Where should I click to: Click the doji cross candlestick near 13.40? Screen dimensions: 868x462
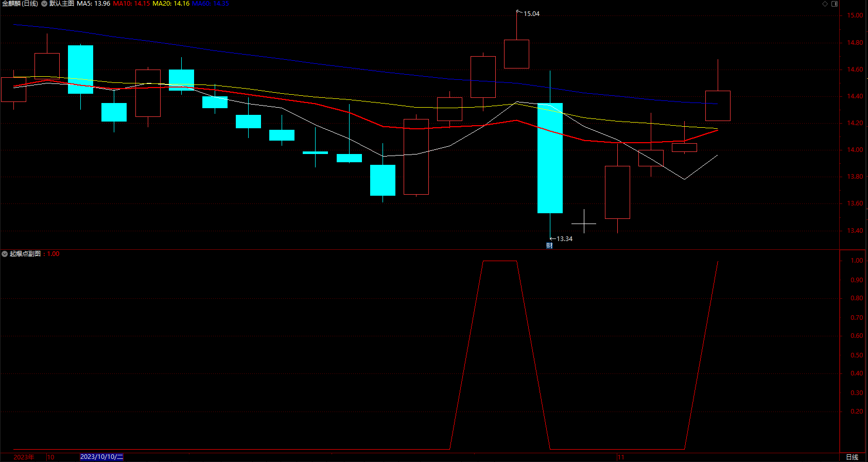(584, 224)
